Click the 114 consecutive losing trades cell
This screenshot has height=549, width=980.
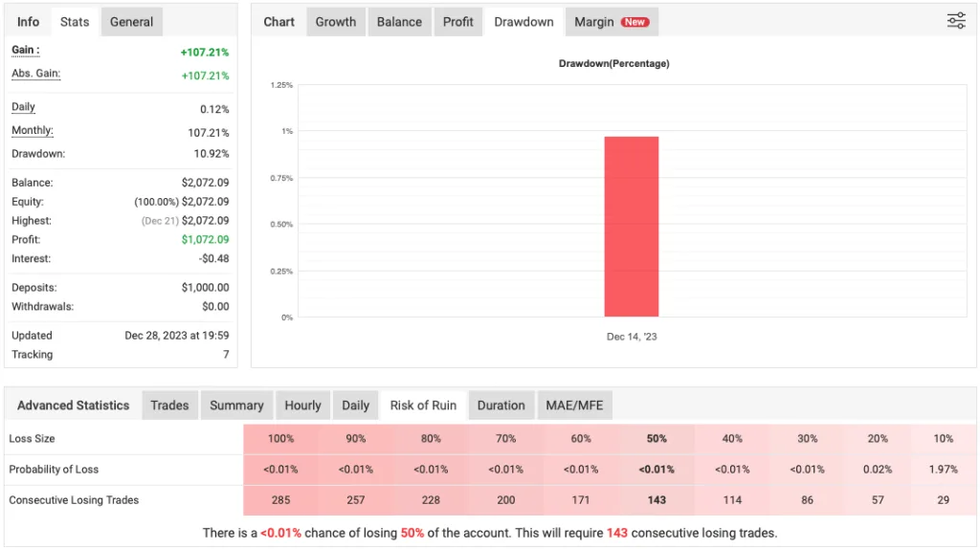[732, 500]
